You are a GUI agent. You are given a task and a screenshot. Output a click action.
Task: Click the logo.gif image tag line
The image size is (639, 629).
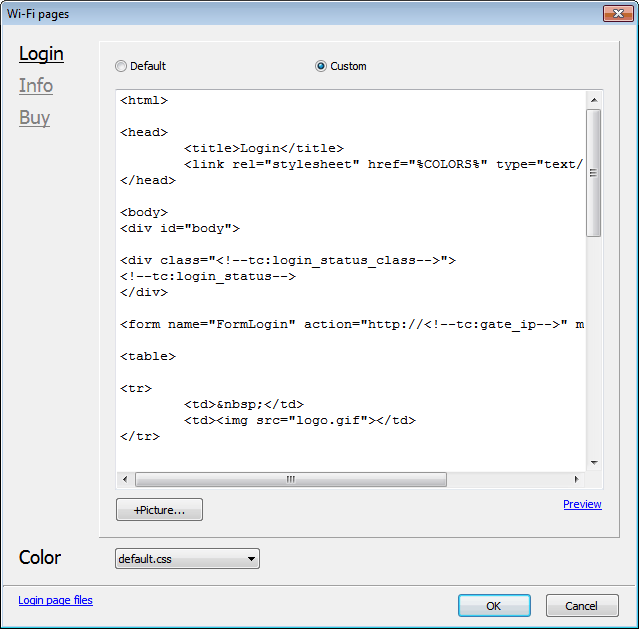point(299,420)
